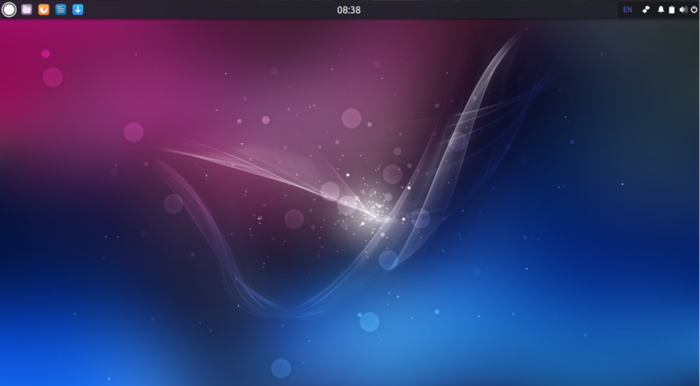Check battery status tray icon
Viewport: 700px width, 386px height.
point(672,10)
